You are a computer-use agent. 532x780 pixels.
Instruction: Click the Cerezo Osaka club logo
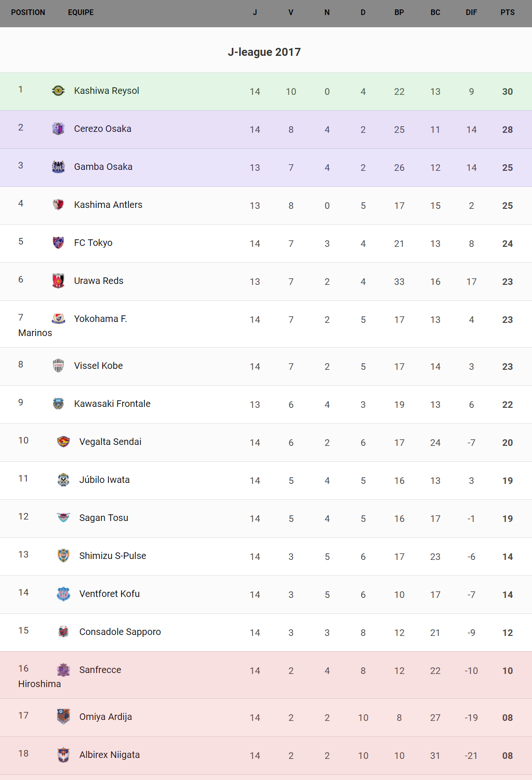tap(58, 129)
